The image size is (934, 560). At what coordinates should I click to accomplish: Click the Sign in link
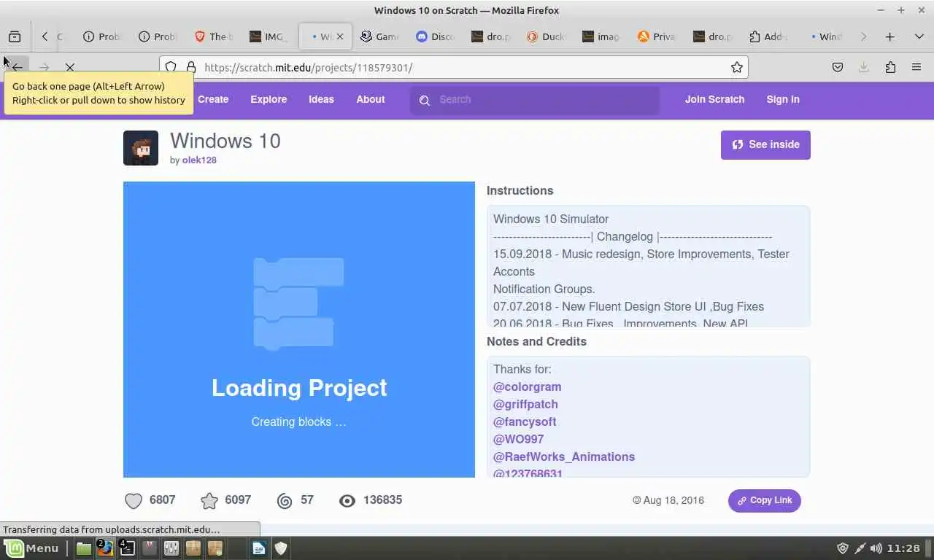[x=783, y=99]
